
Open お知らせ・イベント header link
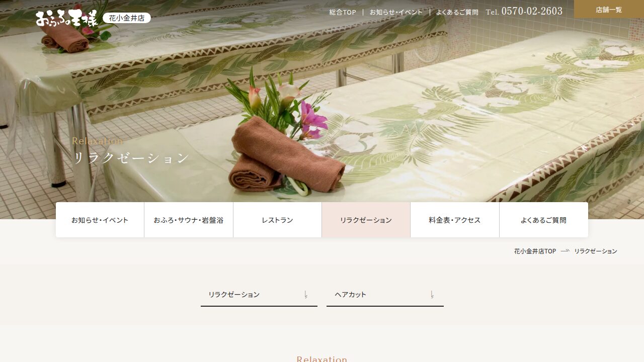pos(396,12)
